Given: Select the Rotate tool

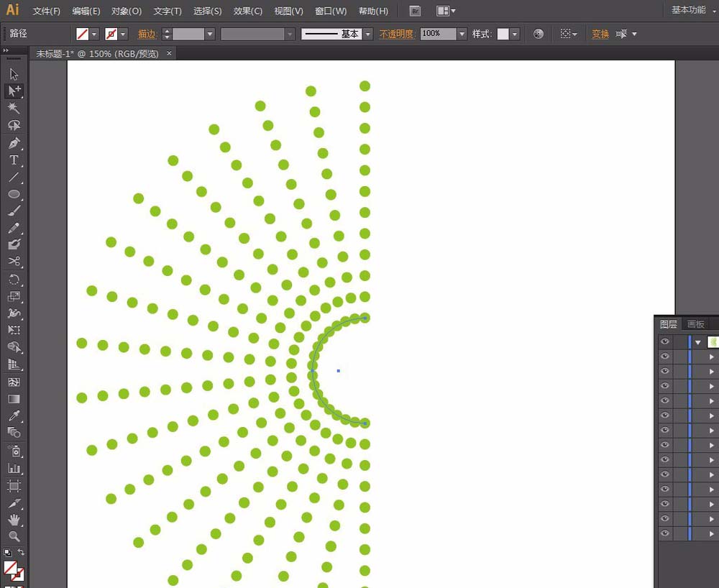Looking at the screenshot, I should click(x=14, y=280).
